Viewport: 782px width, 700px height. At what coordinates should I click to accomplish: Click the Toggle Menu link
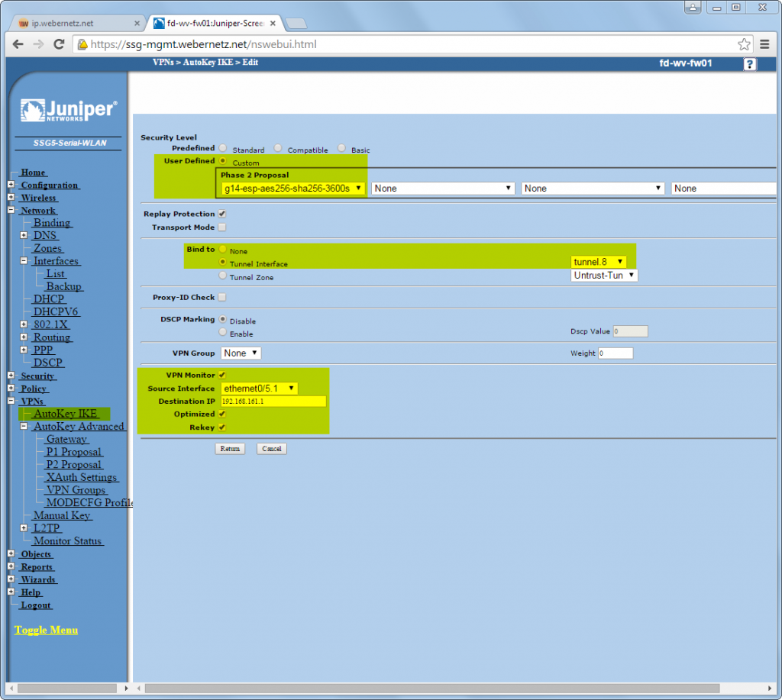point(46,631)
